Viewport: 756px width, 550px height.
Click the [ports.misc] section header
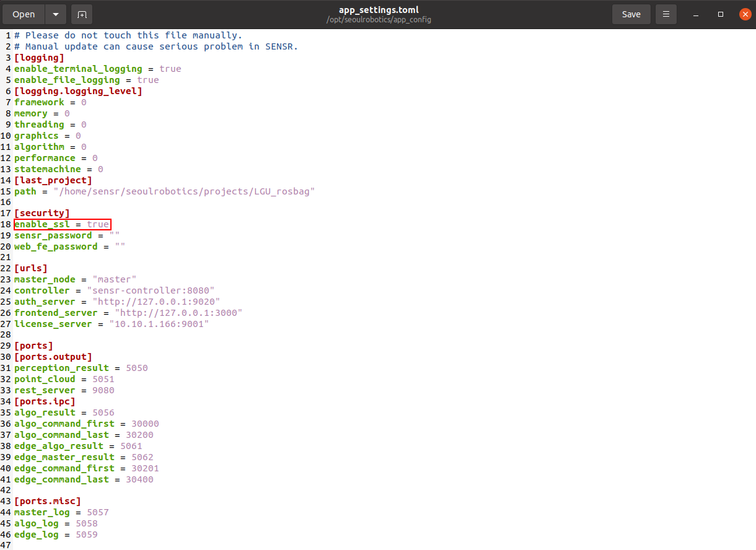[x=48, y=501]
